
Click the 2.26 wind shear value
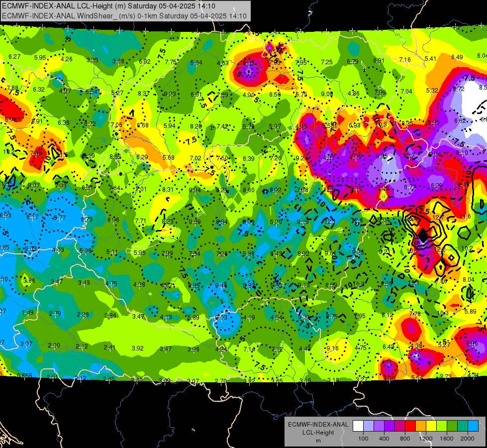coord(83,315)
